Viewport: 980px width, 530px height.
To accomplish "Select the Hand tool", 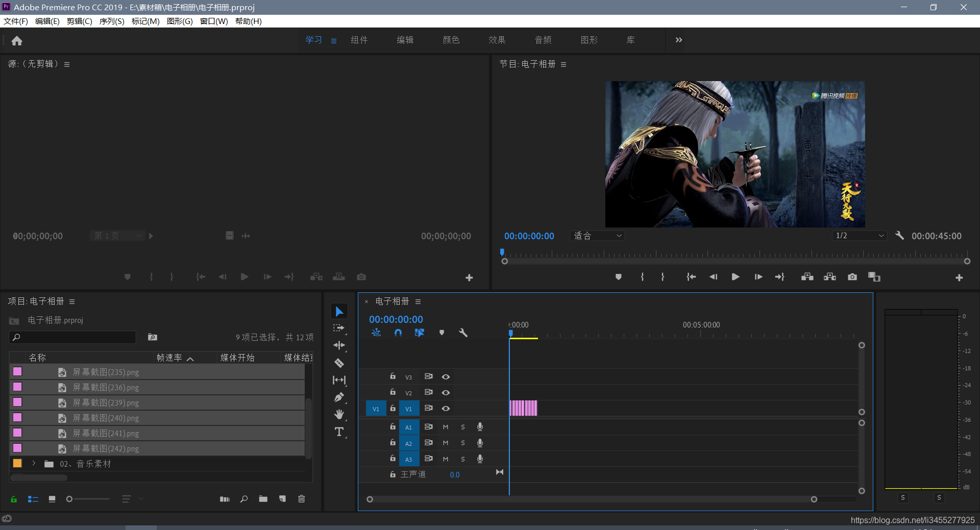I will (x=339, y=414).
